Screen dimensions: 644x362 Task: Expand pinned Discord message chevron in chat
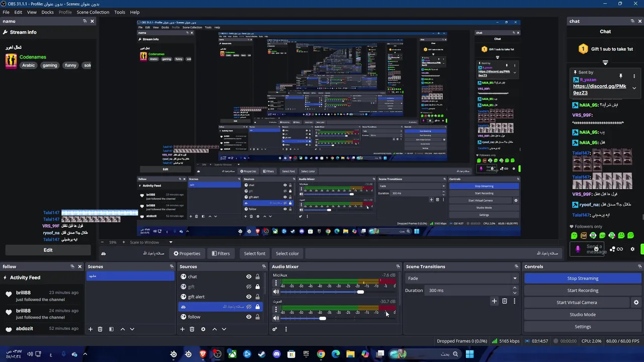click(634, 88)
